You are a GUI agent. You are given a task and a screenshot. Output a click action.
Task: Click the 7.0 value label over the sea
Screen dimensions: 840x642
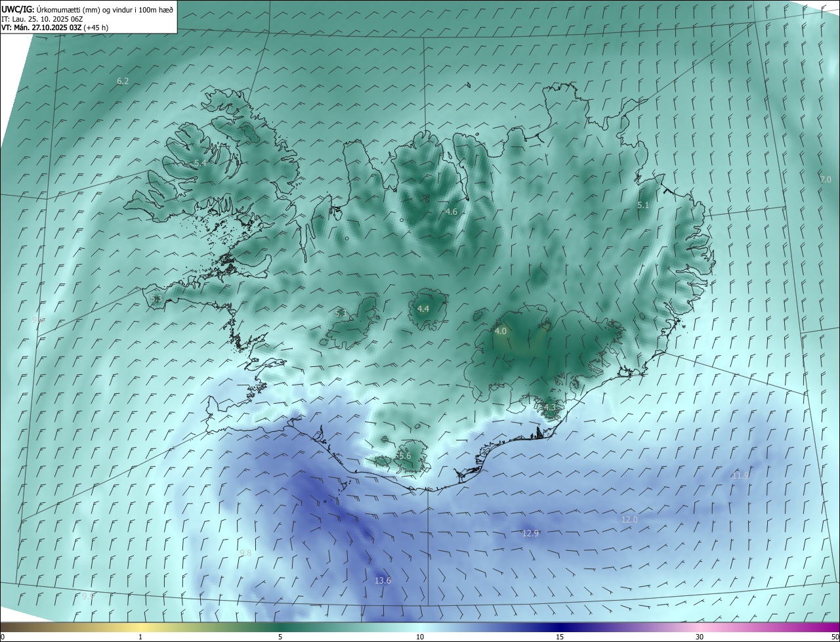click(826, 179)
